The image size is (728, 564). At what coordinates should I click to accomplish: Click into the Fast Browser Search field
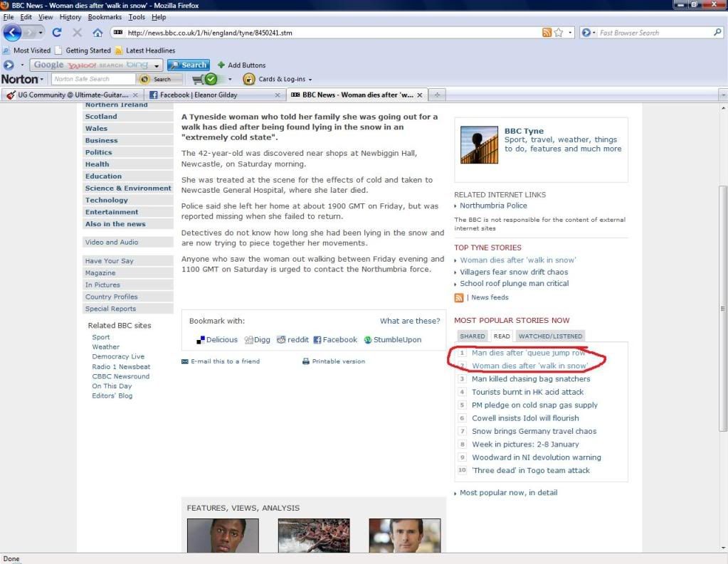point(655,33)
